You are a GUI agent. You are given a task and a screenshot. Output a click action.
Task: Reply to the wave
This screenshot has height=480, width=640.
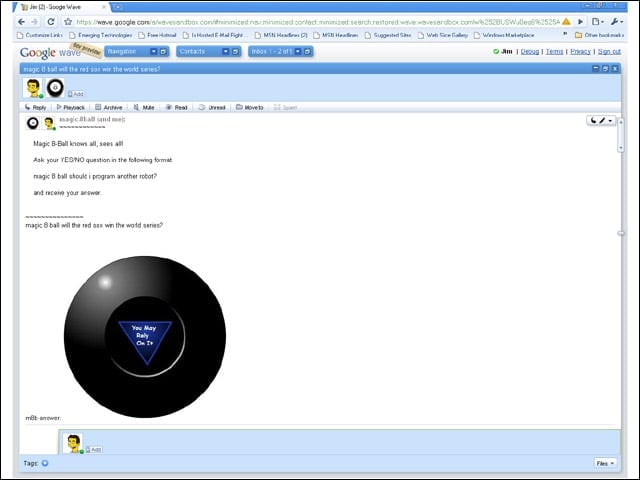(x=35, y=107)
